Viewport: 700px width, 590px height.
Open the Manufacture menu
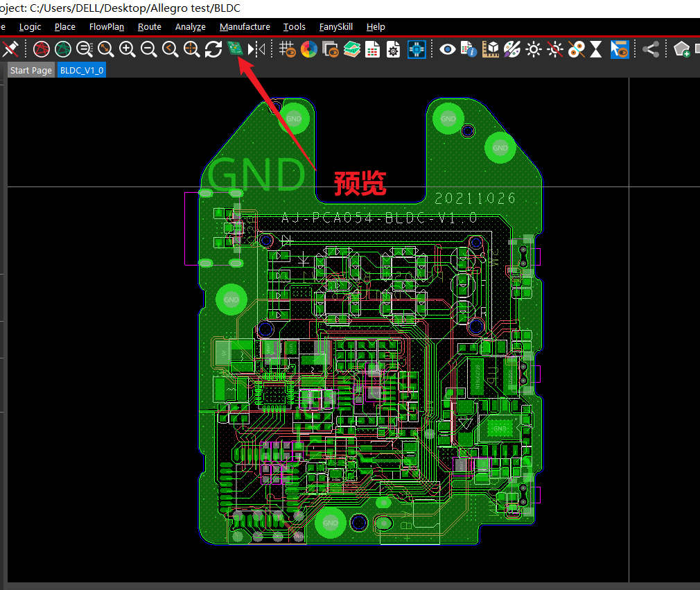click(x=245, y=27)
